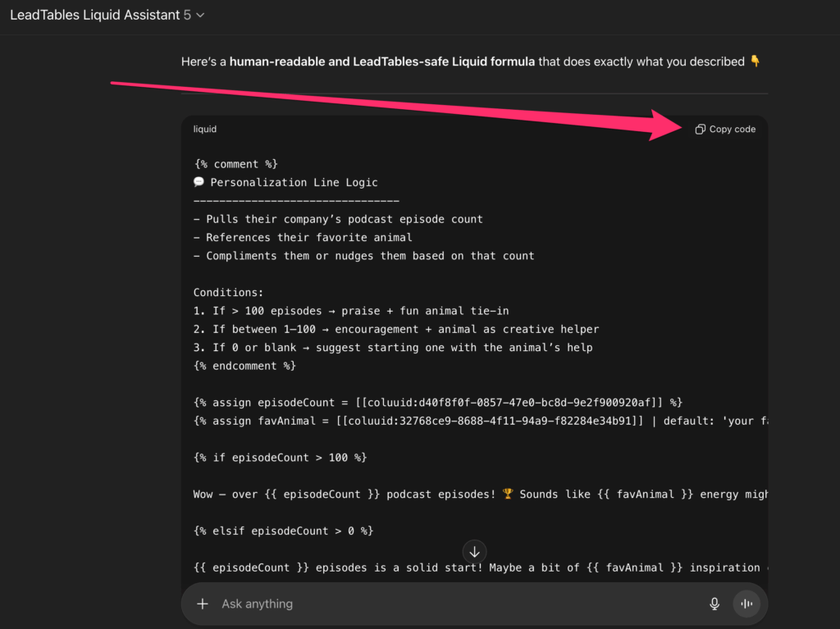Viewport: 840px width, 629px height.
Task: Click the bold human-readable and LeadTables-safe Liquid formula text
Action: (x=381, y=62)
